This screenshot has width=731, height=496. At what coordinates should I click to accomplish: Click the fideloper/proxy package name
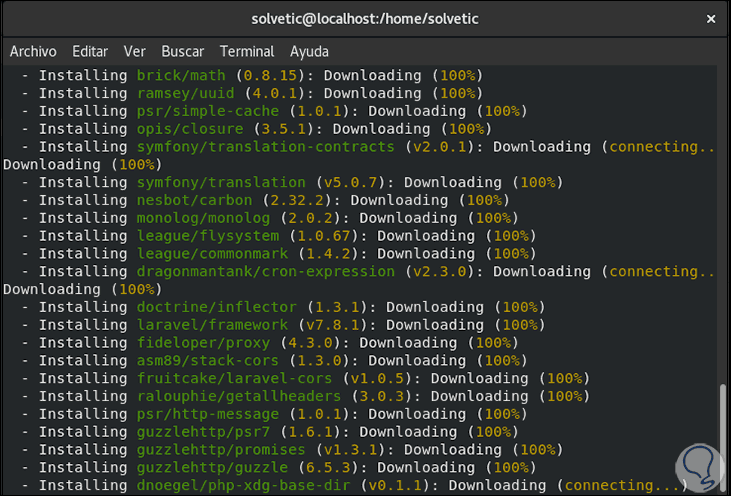(x=203, y=343)
